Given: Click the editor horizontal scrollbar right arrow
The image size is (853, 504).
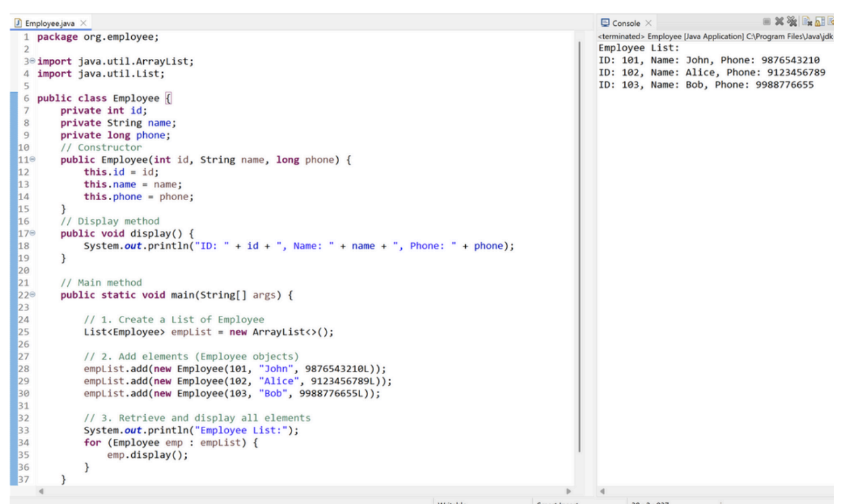Looking at the screenshot, I should pos(568,491).
